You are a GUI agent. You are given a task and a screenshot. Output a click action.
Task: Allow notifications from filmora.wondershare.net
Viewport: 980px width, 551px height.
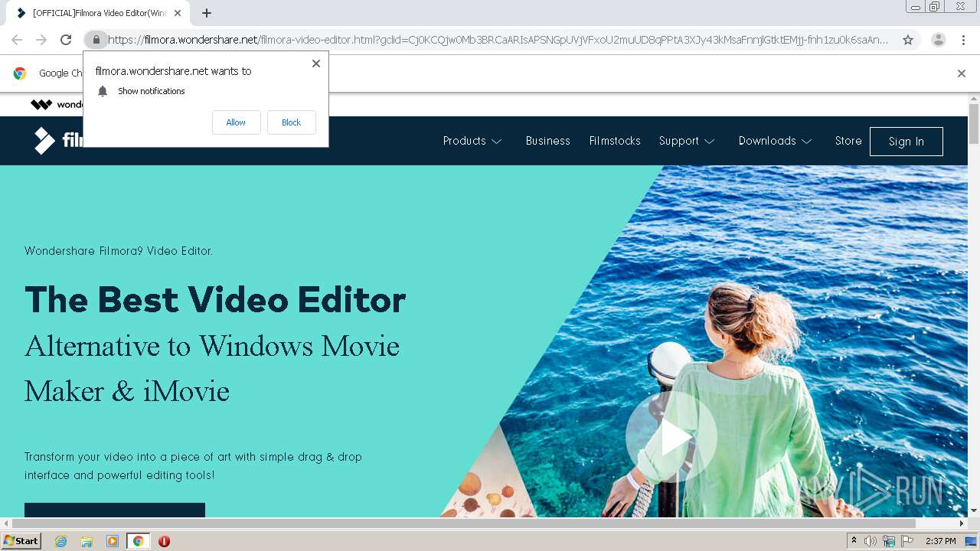[x=236, y=122]
